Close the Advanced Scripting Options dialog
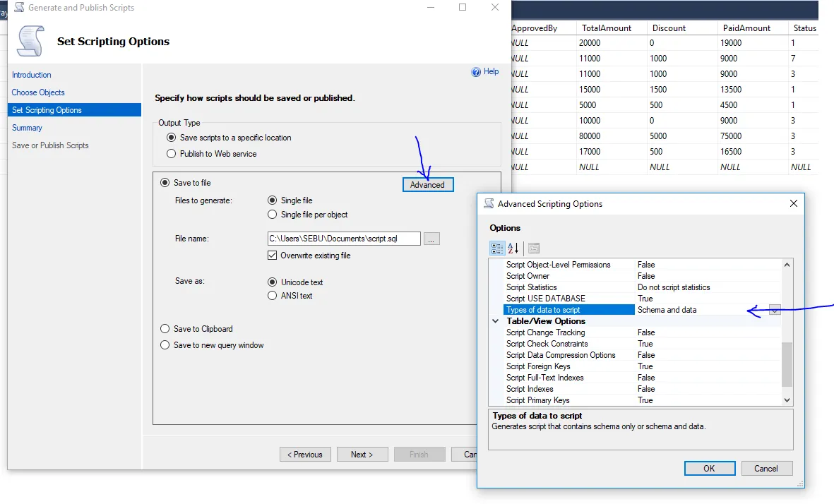 coord(794,203)
